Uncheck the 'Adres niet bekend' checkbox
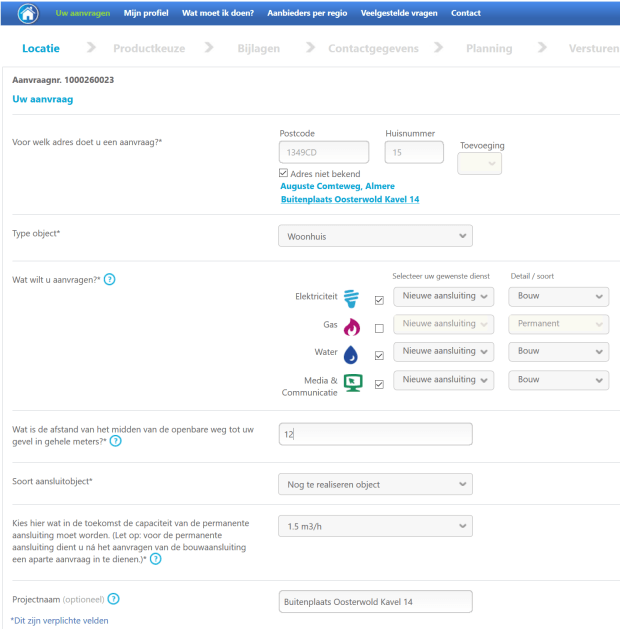 [x=284, y=173]
